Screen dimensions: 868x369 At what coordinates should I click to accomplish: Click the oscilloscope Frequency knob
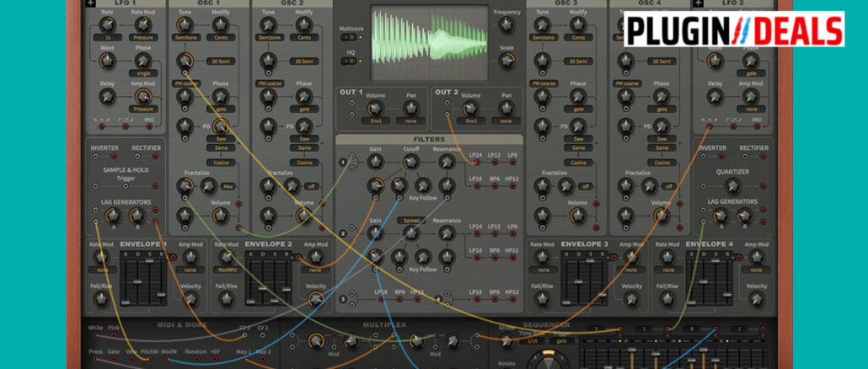point(506,24)
